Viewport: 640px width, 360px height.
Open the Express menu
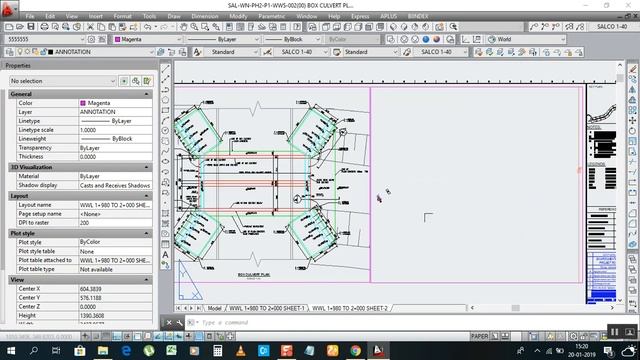point(360,16)
